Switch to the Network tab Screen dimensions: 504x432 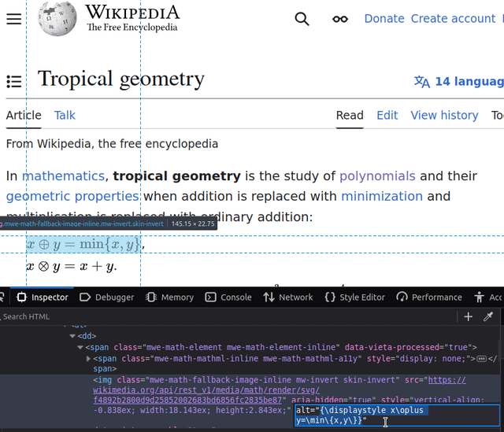[288, 297]
